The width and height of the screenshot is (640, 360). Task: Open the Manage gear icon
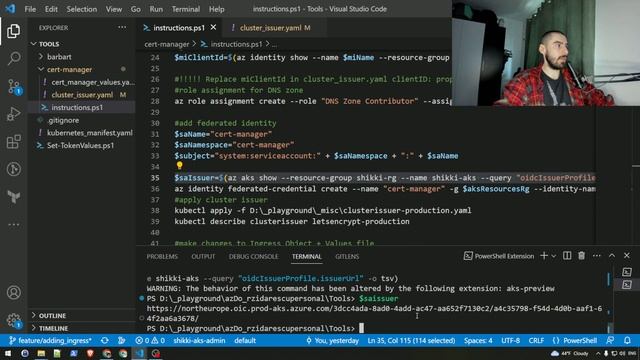point(13,320)
